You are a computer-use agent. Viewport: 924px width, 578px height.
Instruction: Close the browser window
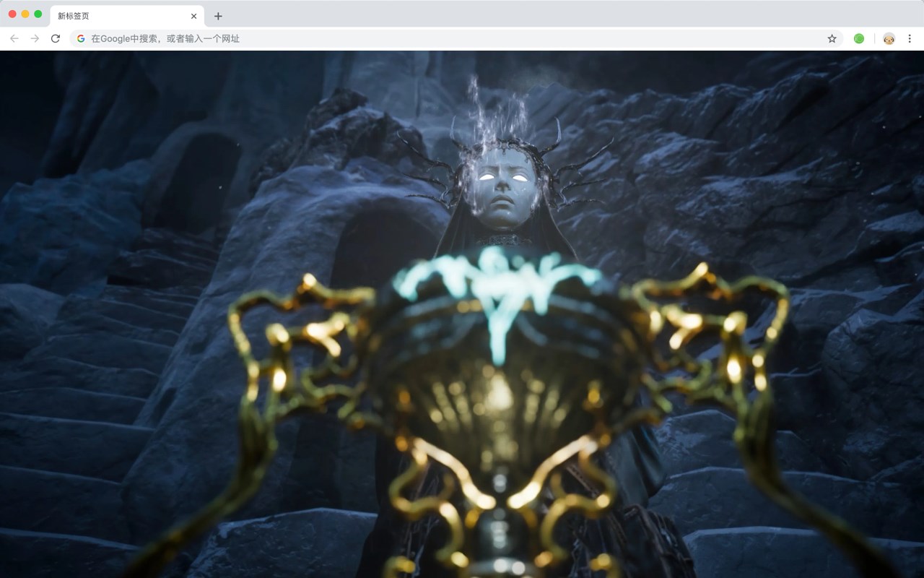[12, 14]
